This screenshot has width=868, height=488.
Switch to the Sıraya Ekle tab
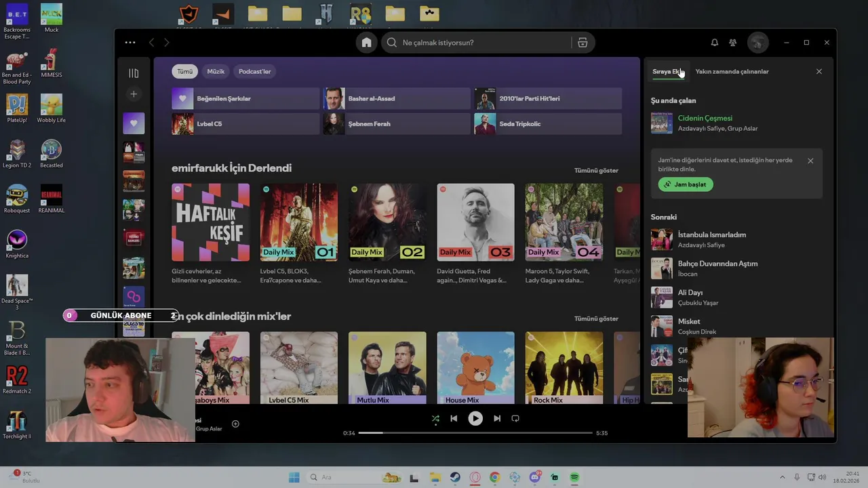(669, 71)
